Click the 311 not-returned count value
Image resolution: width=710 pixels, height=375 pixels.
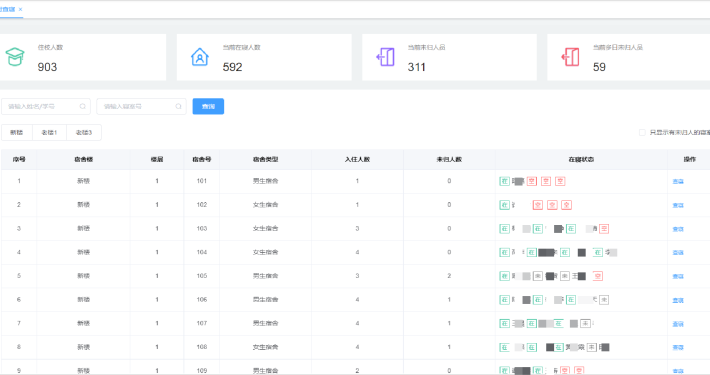(x=417, y=67)
